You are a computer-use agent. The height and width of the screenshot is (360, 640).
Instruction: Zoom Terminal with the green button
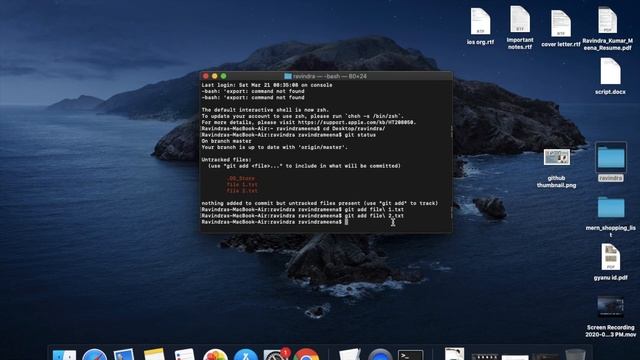click(223, 76)
